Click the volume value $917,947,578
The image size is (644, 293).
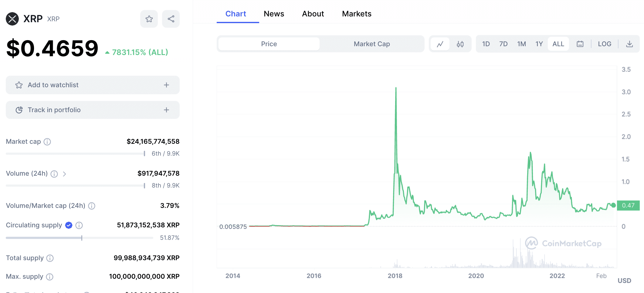pyautogui.click(x=158, y=174)
